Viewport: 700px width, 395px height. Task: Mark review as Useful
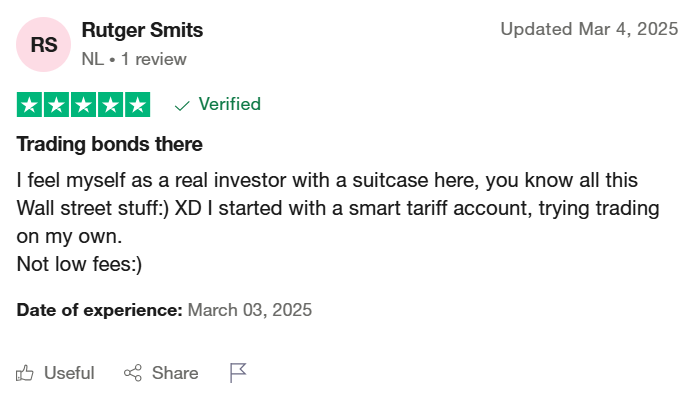(55, 373)
